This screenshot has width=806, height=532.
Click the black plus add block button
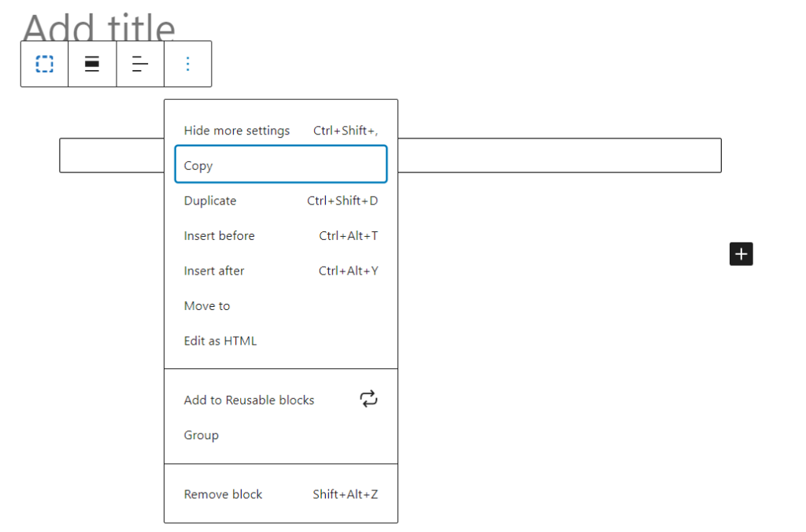(x=741, y=254)
